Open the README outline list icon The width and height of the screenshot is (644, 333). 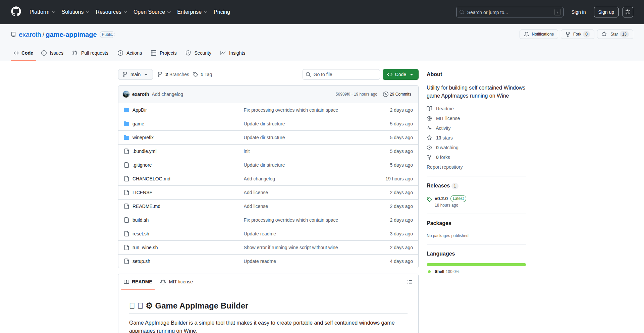pos(410,282)
